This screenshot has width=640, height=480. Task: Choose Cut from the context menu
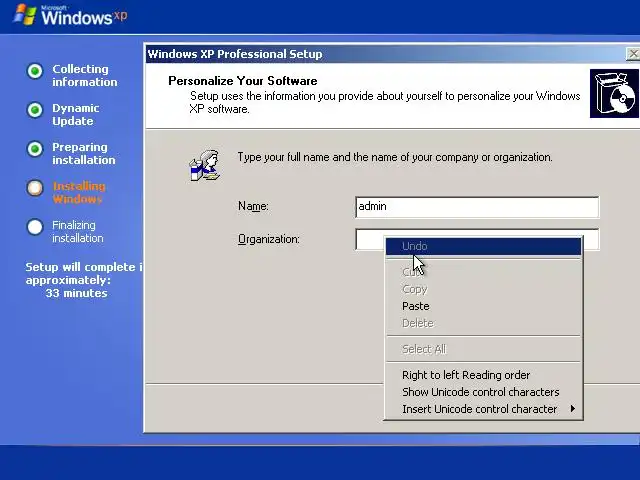click(483, 272)
